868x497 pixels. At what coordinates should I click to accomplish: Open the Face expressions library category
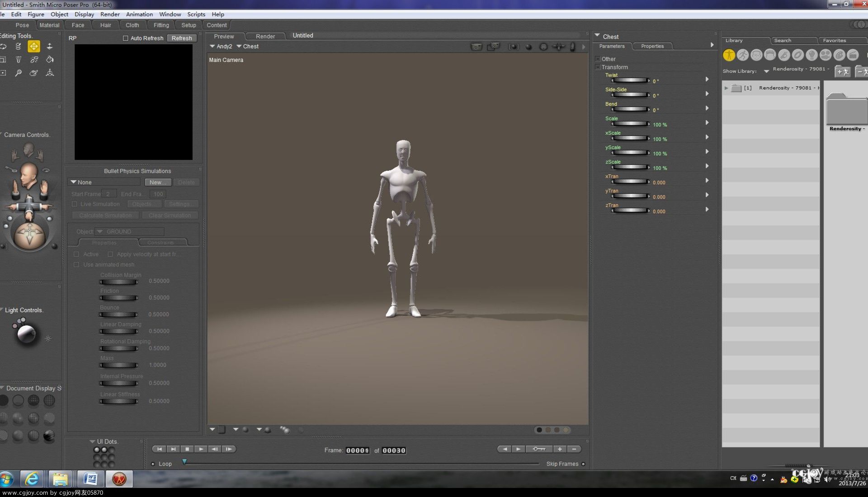(756, 55)
